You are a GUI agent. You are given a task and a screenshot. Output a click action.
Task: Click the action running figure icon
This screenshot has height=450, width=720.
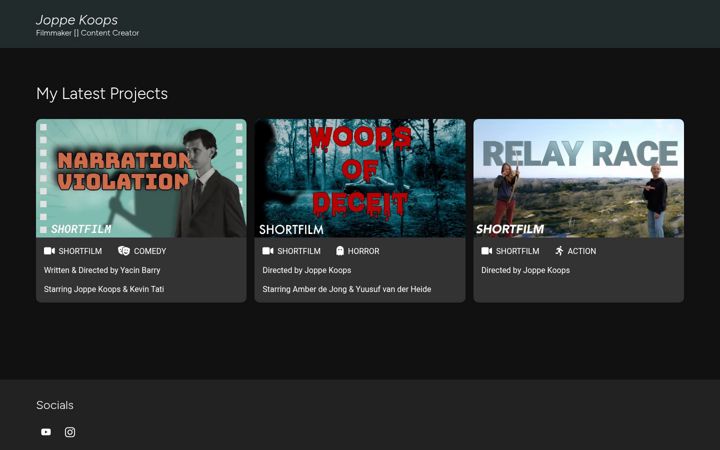[x=559, y=251]
